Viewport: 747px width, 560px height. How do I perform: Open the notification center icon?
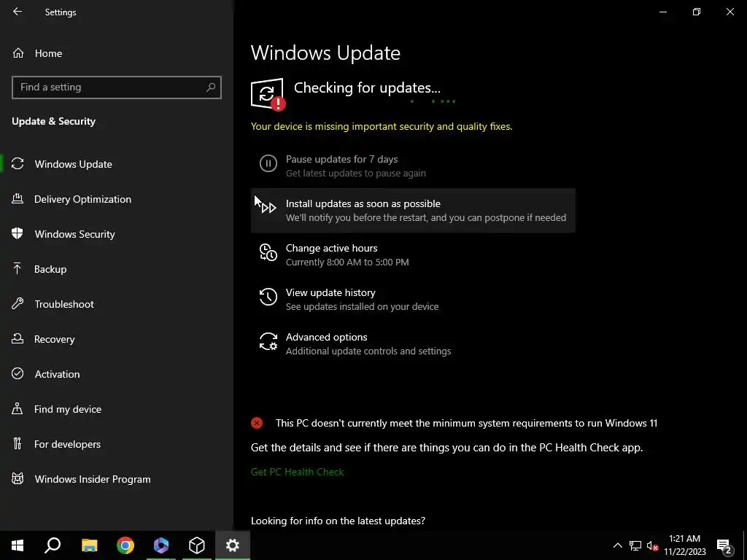724,545
